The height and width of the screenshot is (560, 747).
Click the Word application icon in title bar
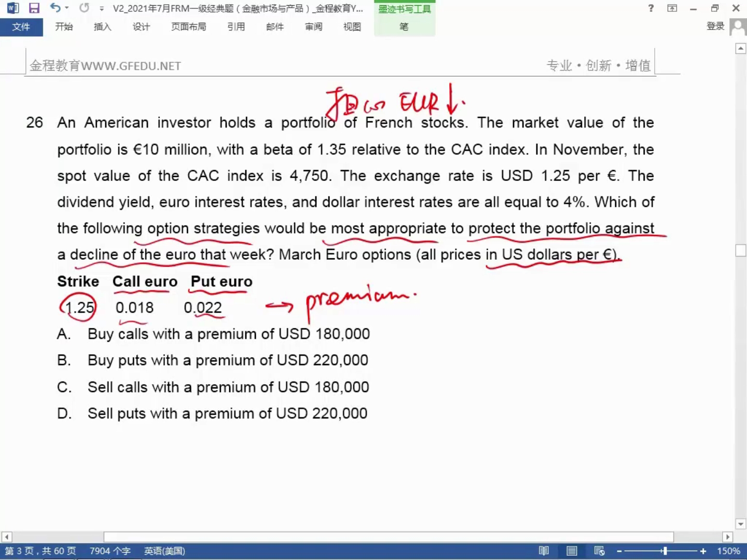pos(12,8)
